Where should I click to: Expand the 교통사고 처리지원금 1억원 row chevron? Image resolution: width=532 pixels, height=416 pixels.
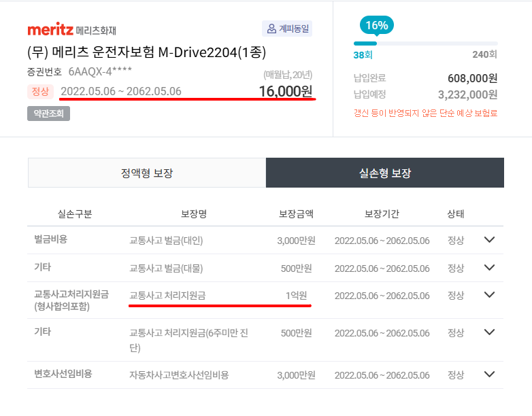pos(489,294)
